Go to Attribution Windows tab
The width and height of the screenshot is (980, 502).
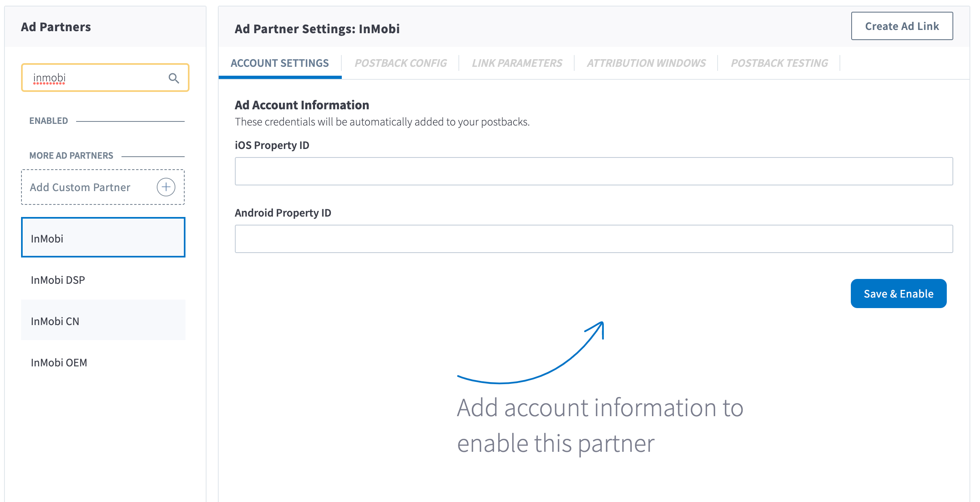click(x=646, y=64)
